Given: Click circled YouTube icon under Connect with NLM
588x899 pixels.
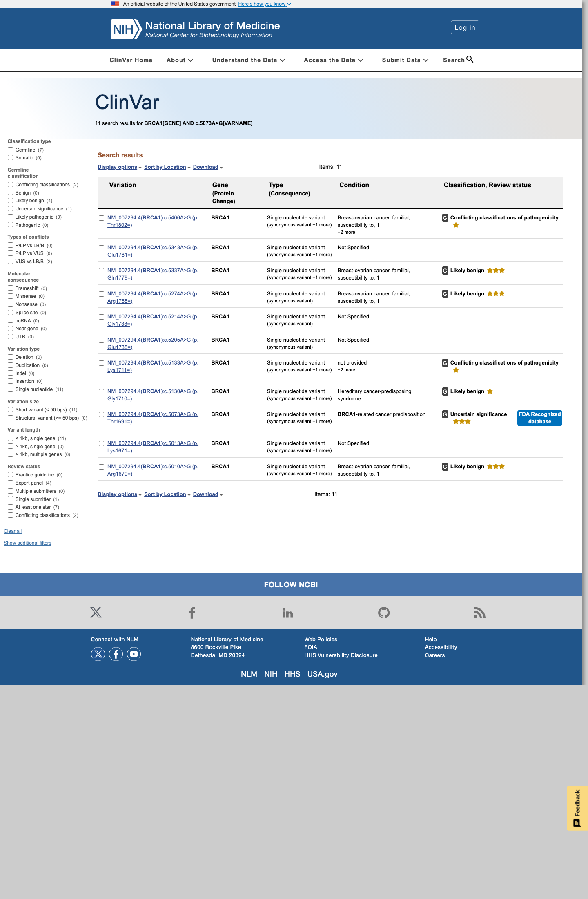Looking at the screenshot, I should pos(134,654).
